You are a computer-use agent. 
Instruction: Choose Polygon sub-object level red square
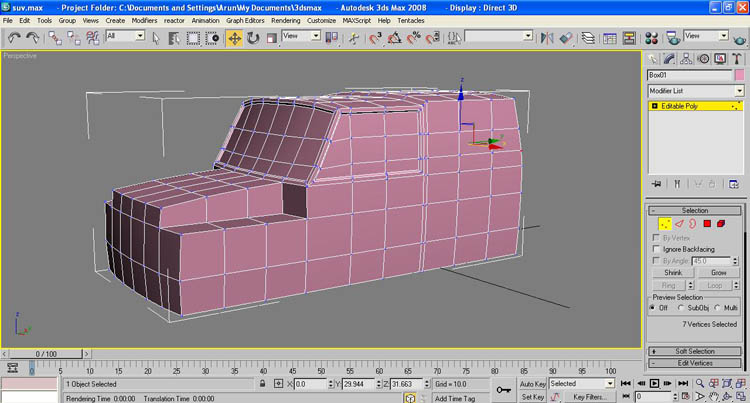pyautogui.click(x=707, y=223)
